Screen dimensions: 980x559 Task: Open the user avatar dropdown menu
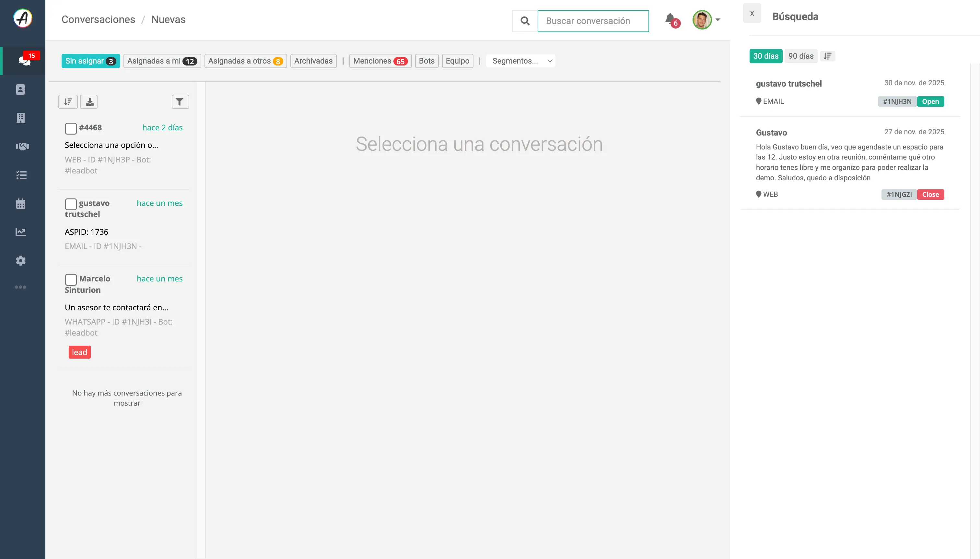[706, 19]
